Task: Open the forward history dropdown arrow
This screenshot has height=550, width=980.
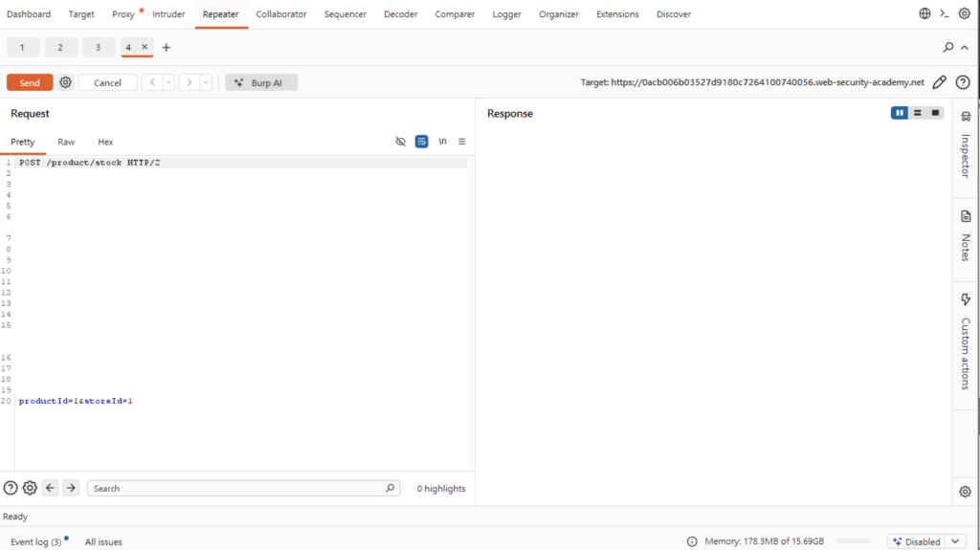Action: click(x=206, y=82)
